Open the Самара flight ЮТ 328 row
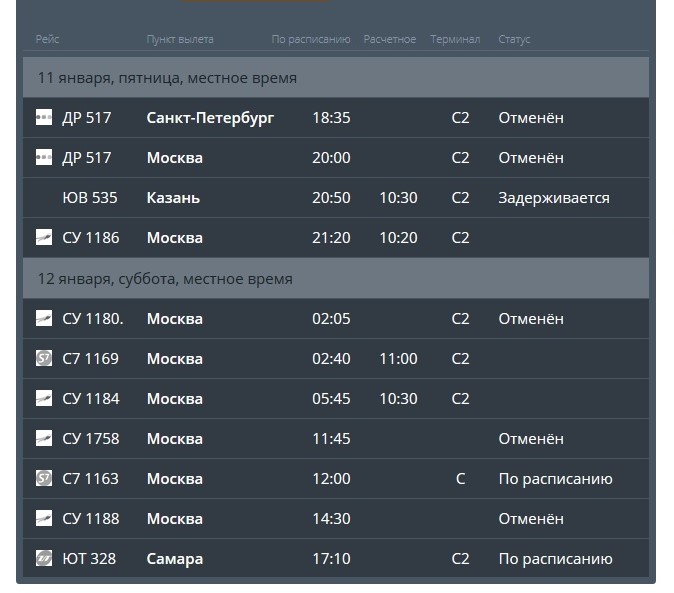 [x=336, y=558]
